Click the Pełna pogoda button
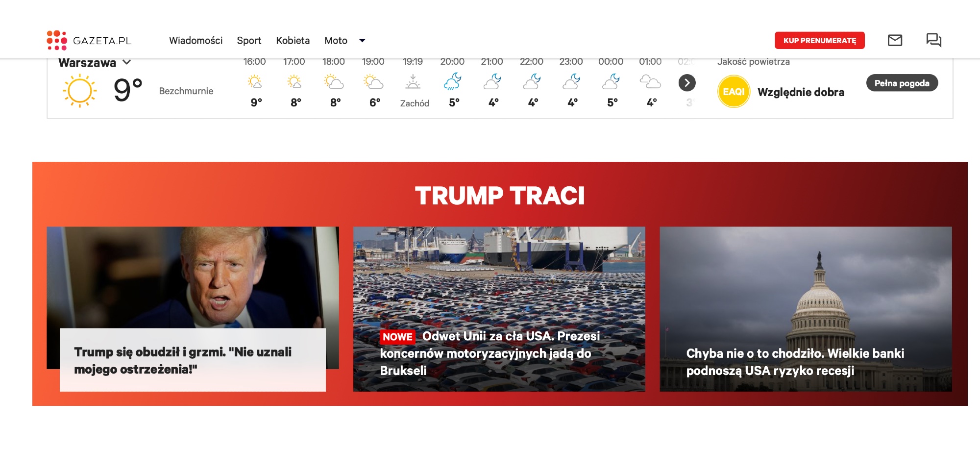This screenshot has height=452, width=980. pyautogui.click(x=902, y=83)
